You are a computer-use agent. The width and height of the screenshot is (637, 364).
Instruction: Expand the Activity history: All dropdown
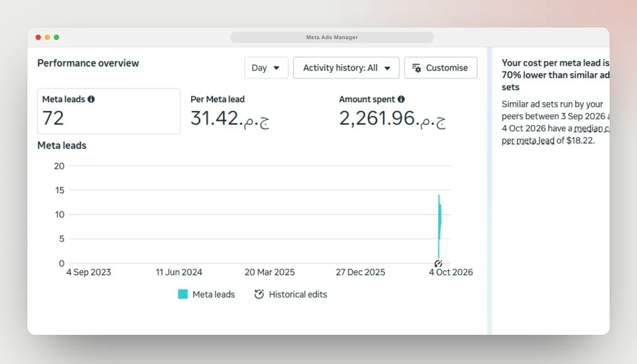346,68
